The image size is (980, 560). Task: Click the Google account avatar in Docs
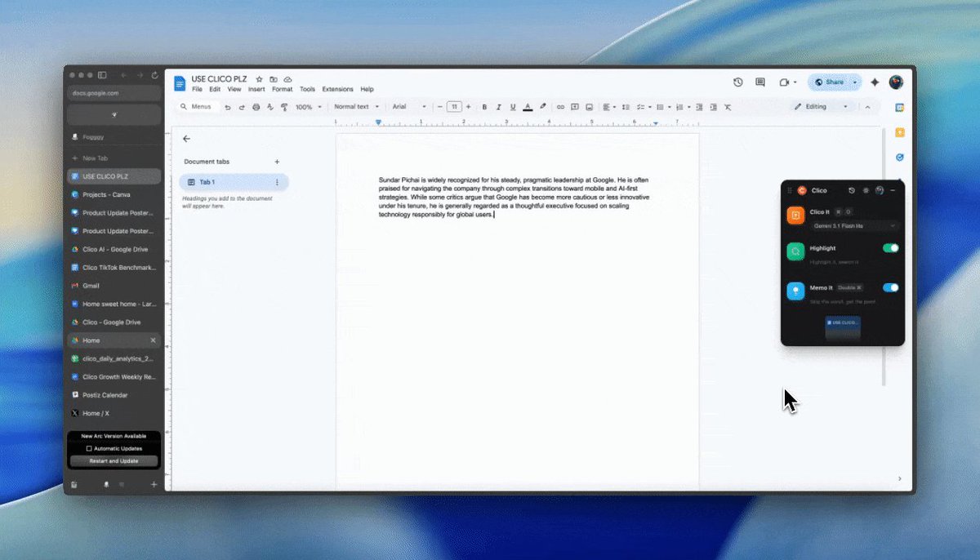pyautogui.click(x=896, y=82)
